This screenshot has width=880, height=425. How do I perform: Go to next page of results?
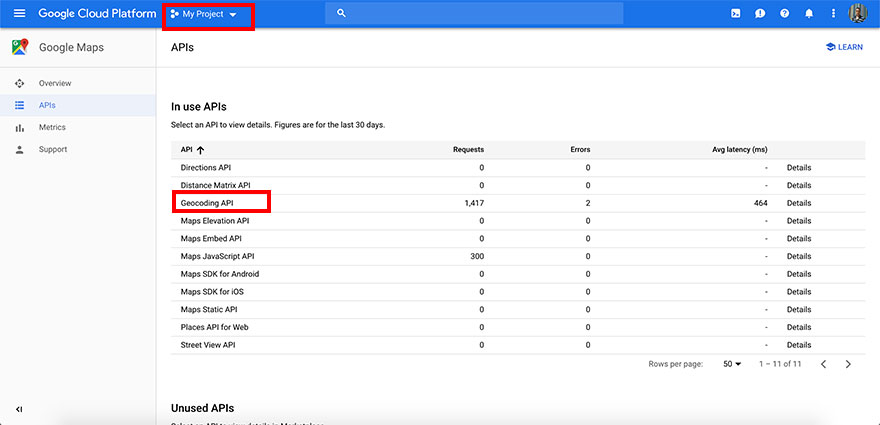coord(848,364)
